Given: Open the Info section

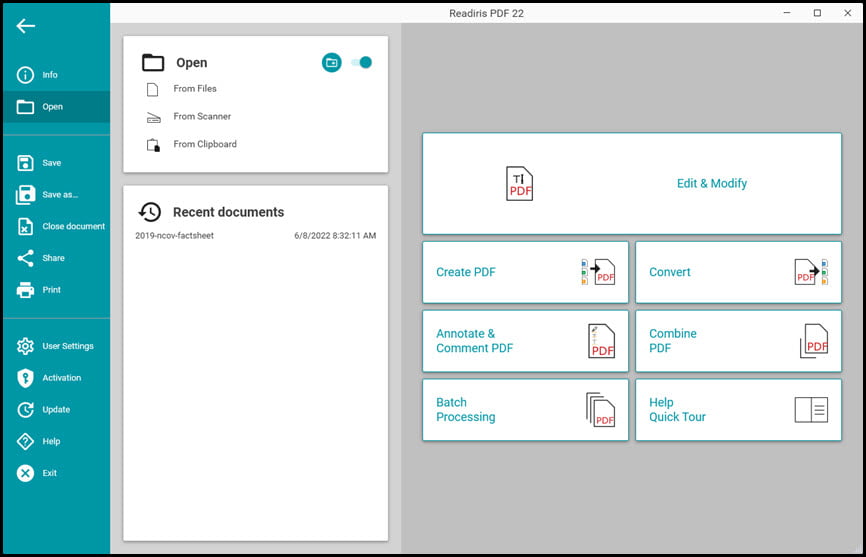Looking at the screenshot, I should click(56, 75).
